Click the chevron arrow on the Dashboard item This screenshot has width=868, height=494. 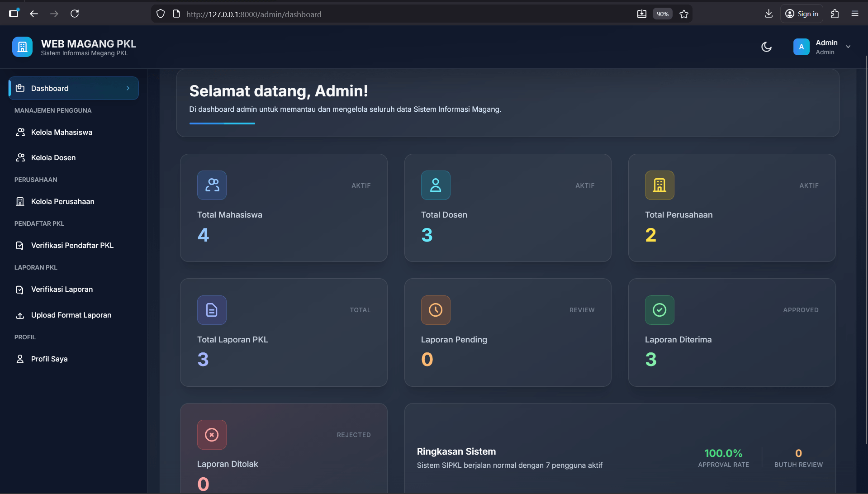[x=128, y=88]
